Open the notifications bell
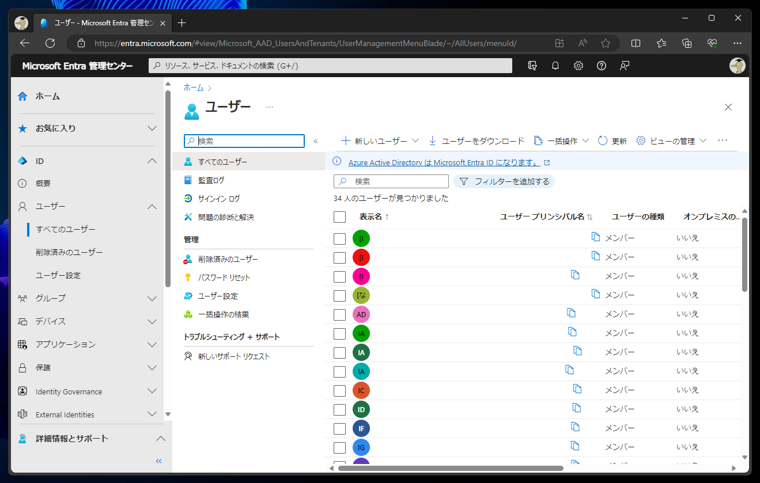 (x=555, y=66)
